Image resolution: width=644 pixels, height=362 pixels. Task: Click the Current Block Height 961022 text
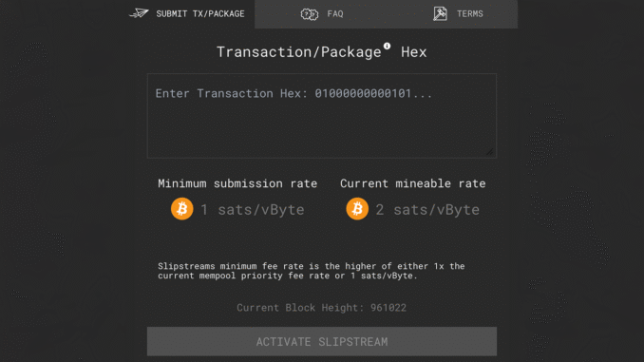tap(322, 308)
